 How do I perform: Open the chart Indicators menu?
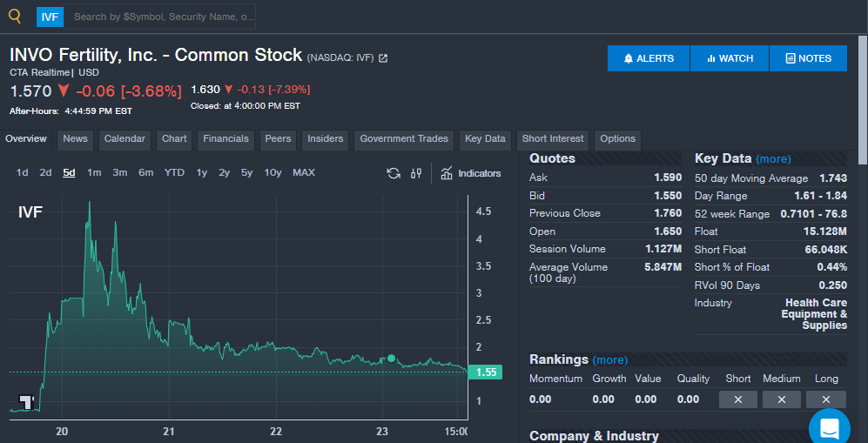470,173
